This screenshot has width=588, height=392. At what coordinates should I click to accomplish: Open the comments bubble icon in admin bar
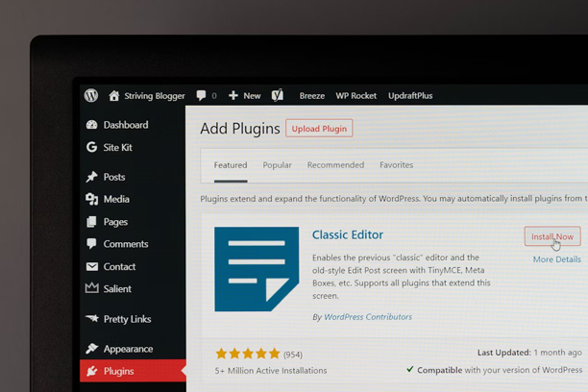201,95
